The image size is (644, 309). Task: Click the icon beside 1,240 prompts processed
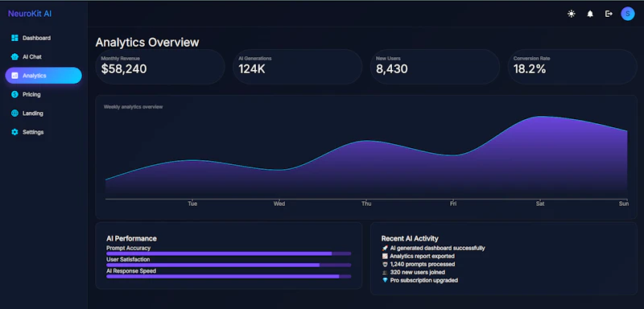[385, 264]
